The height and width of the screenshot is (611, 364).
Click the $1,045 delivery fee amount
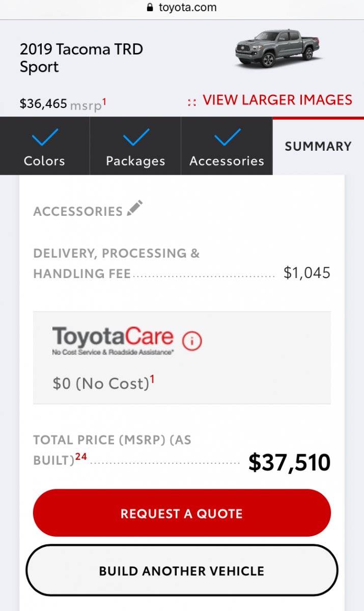point(306,273)
